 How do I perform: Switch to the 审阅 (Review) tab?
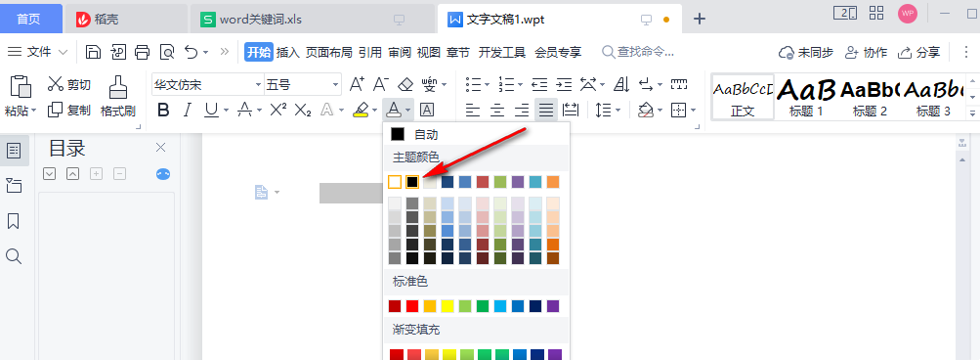(400, 52)
